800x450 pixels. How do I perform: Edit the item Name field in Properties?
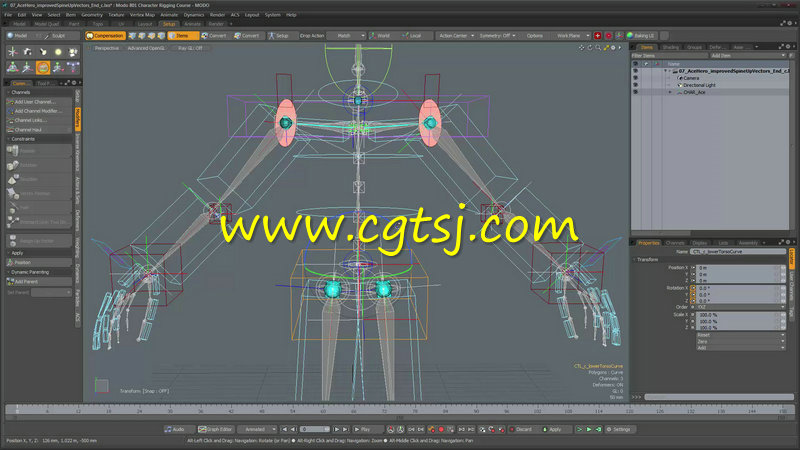click(x=738, y=252)
